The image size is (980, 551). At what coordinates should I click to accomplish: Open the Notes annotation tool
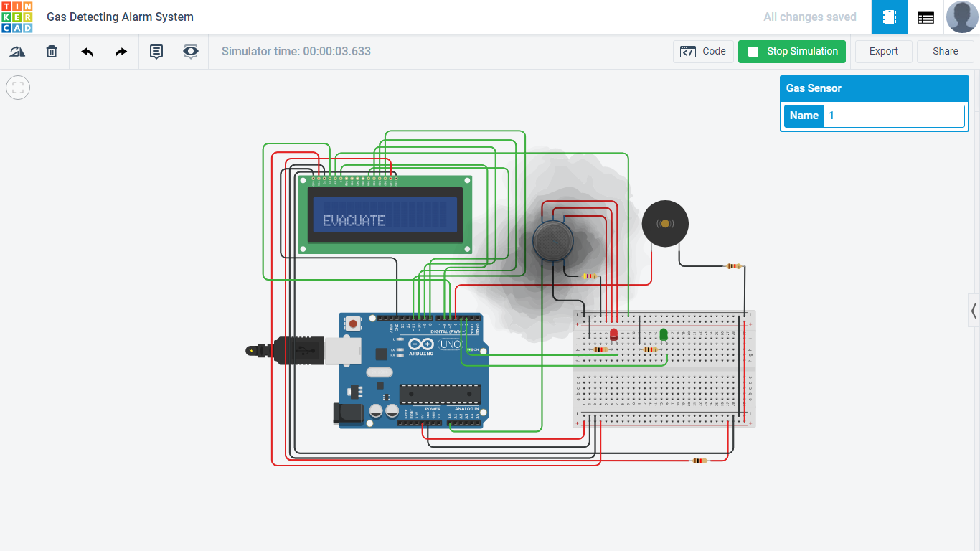pos(156,51)
